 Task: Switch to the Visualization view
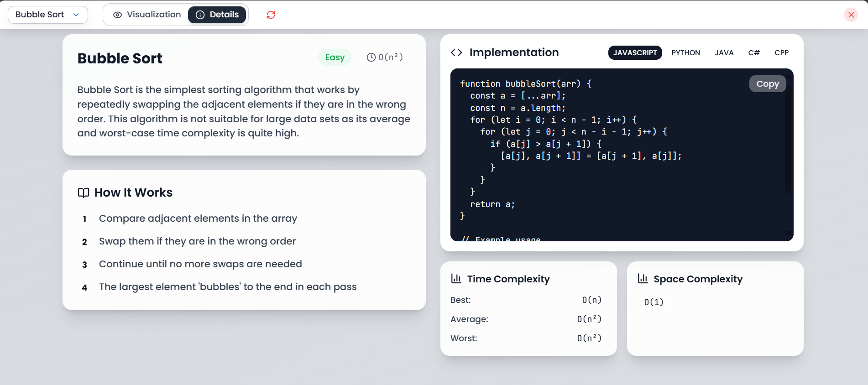coord(147,15)
